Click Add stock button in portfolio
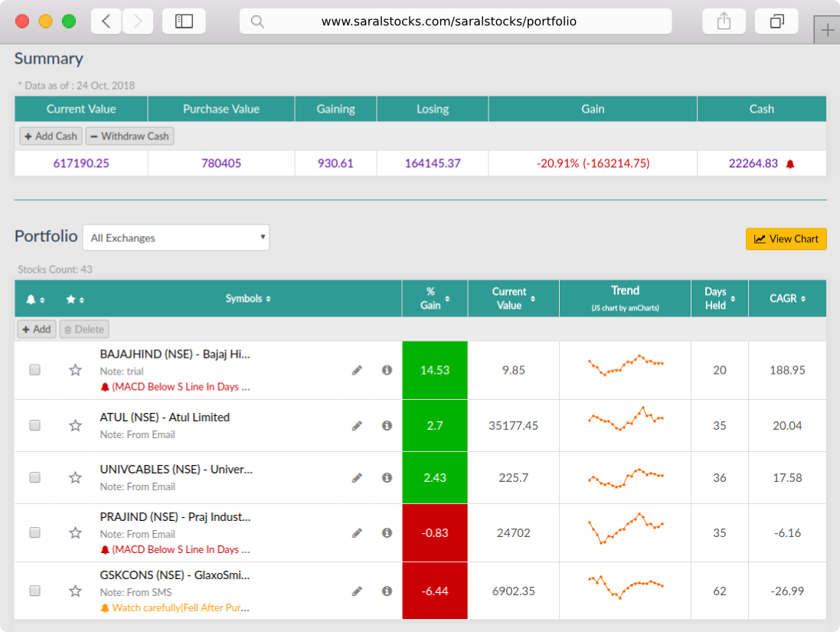Screen dimensions: 840x632 (x=37, y=329)
